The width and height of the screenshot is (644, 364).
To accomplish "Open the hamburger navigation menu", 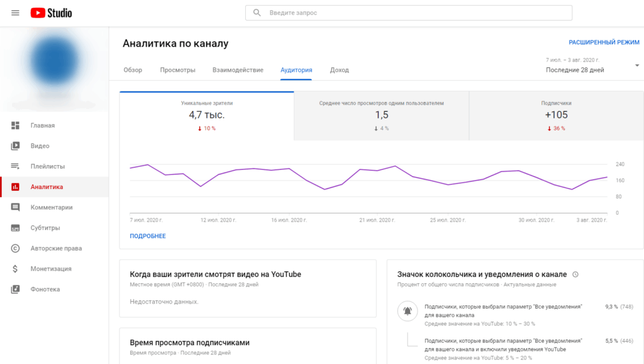I will pos(15,13).
